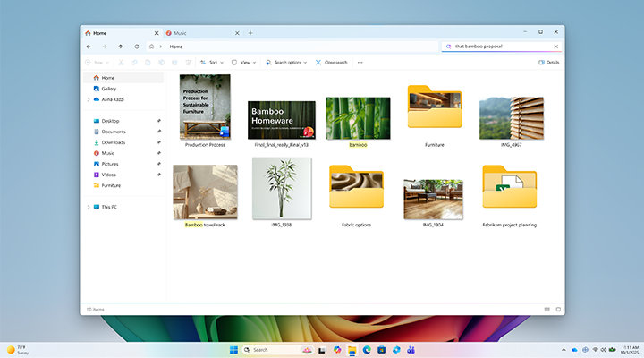Click the forward navigation arrow
This screenshot has width=644, height=358.
(105, 47)
